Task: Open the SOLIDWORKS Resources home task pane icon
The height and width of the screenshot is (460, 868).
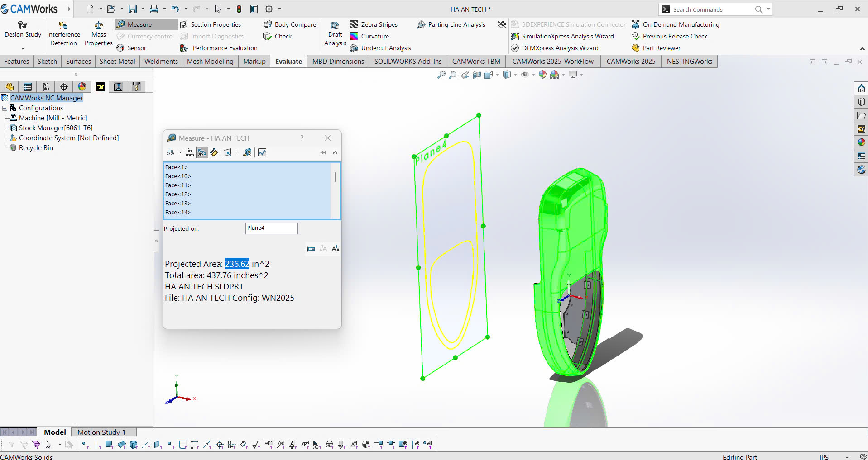Action: pos(861,88)
